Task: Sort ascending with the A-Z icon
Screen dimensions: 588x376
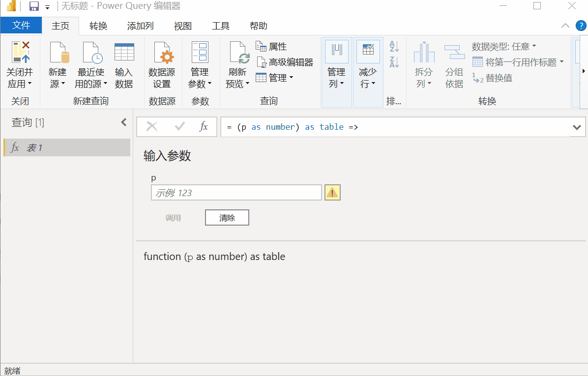Action: 394,46
